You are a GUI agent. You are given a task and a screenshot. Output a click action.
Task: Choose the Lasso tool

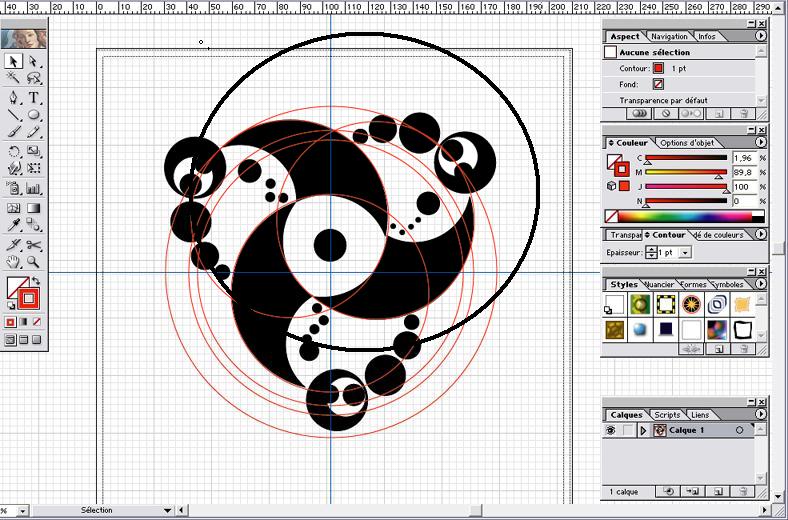click(33, 78)
